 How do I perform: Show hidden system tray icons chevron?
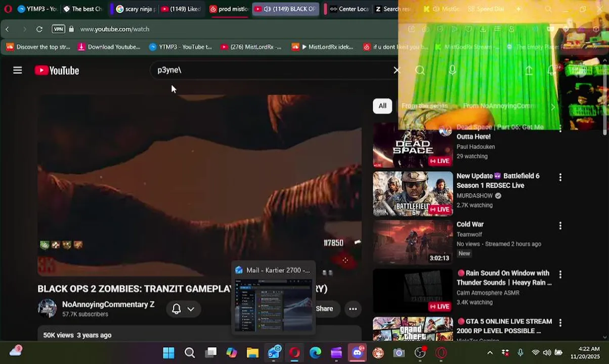(x=490, y=352)
